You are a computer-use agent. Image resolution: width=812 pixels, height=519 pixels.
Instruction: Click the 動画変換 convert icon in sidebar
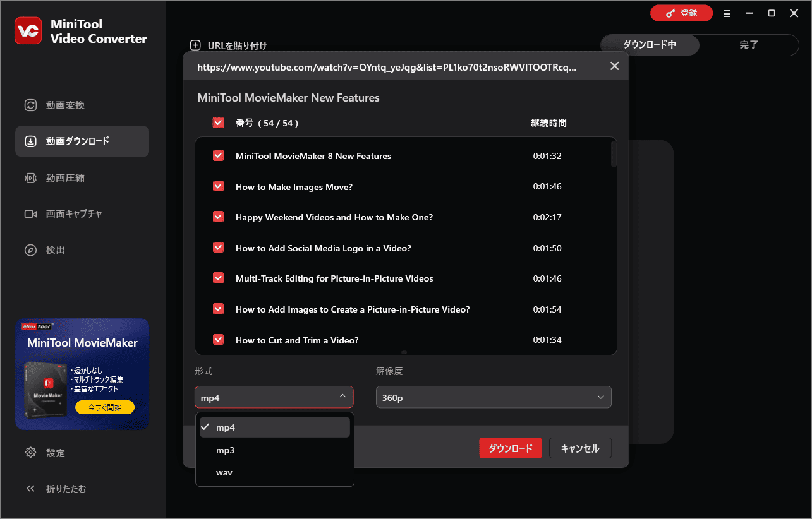click(30, 105)
